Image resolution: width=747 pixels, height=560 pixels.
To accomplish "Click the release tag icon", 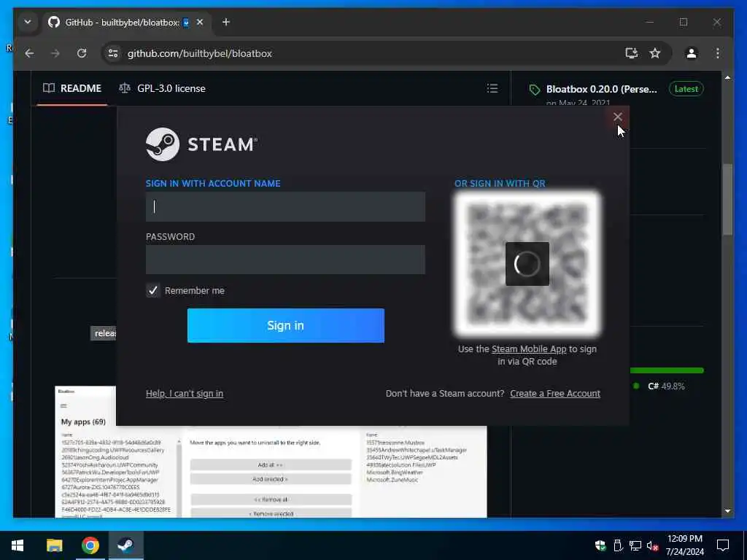I will [x=535, y=90].
